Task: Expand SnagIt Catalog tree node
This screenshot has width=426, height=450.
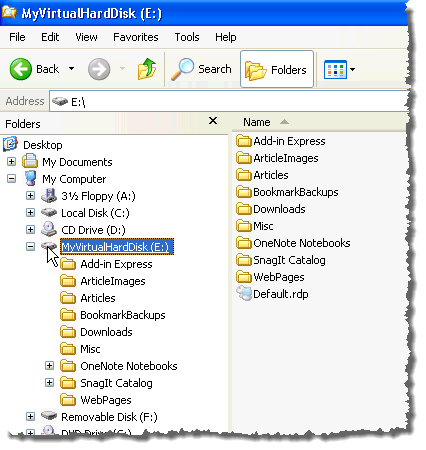Action: 49,383
